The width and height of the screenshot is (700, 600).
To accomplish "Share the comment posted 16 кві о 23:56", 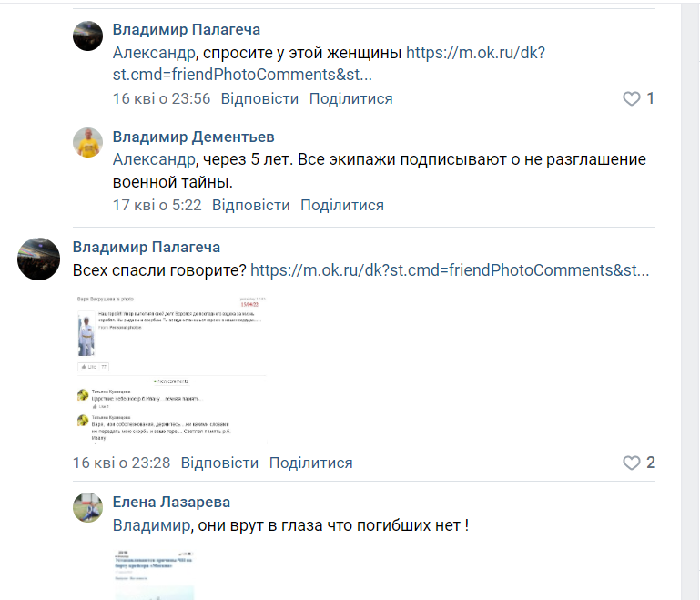I will coord(351,98).
